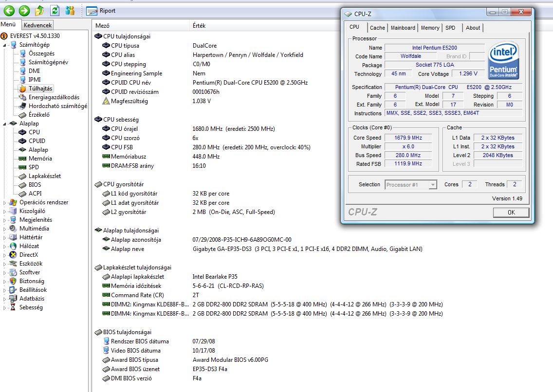Click the Biztonság shield icon

tap(13, 281)
